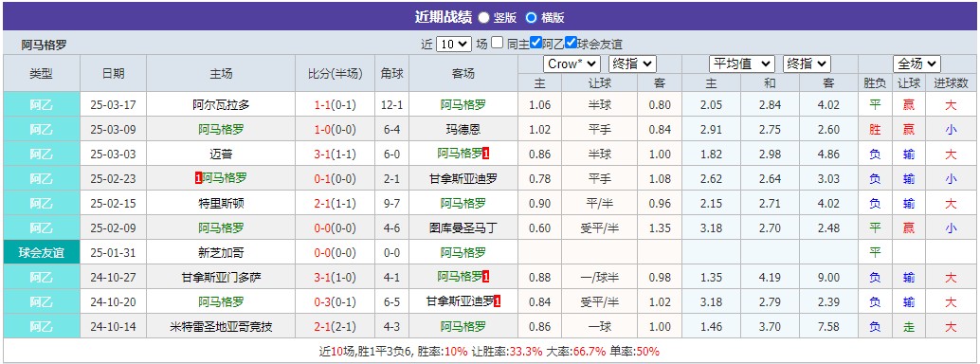This screenshot has height=364, width=980.
Task: Open the 平均值 dropdown
Action: click(x=742, y=64)
